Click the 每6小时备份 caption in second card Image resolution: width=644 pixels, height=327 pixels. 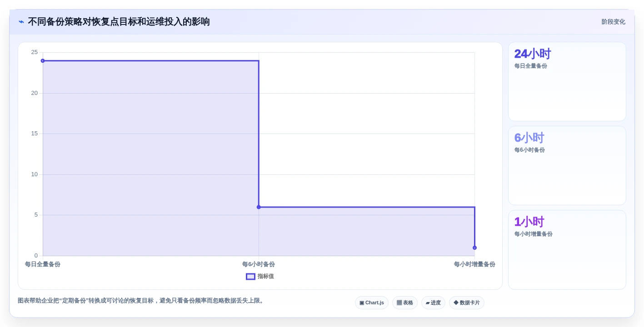[x=529, y=150]
